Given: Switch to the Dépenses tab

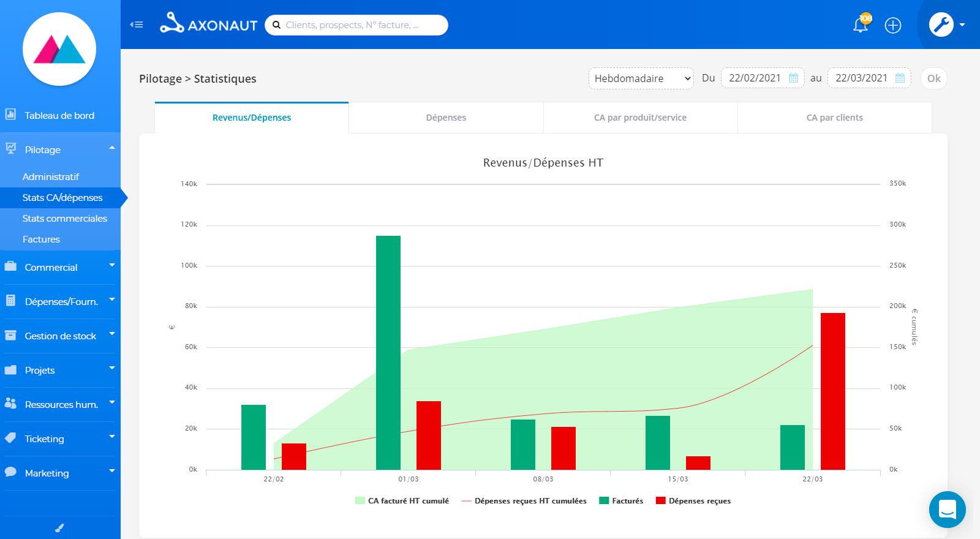Looking at the screenshot, I should coord(446,118).
